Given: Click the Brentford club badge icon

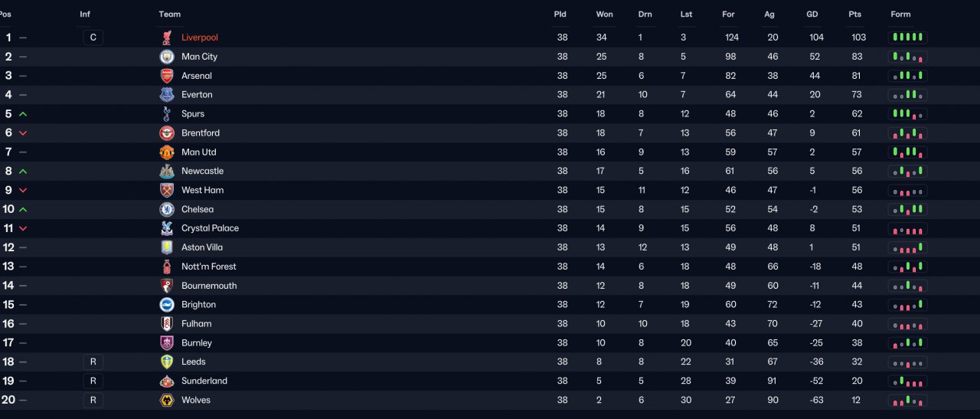Looking at the screenshot, I should 167,133.
